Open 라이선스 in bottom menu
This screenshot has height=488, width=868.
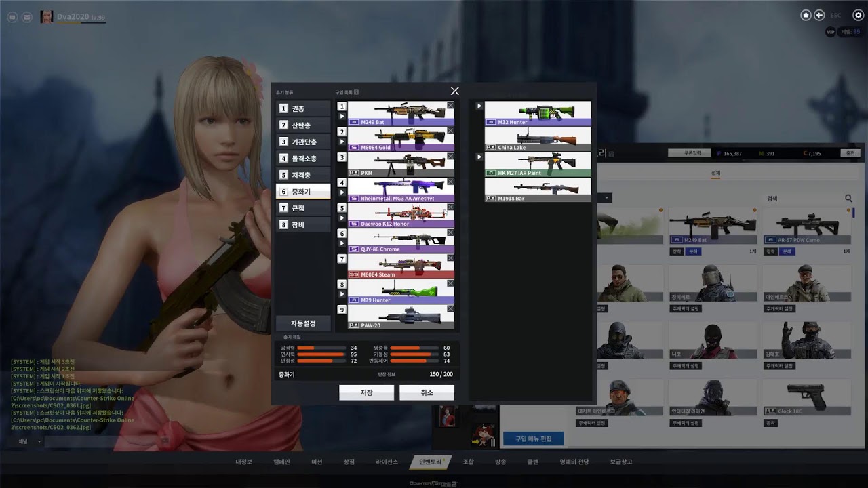(387, 462)
